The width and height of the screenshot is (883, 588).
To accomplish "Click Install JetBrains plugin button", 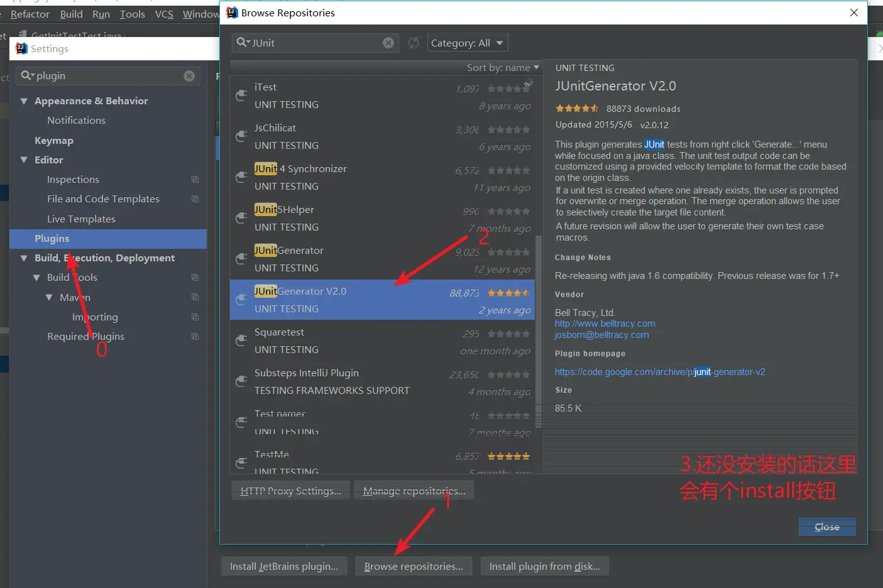I will click(284, 567).
